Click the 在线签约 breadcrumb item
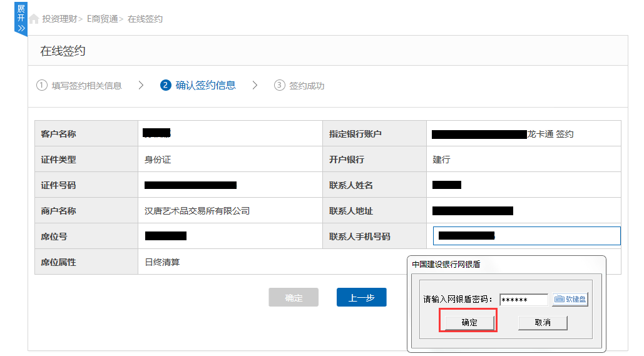 pyautogui.click(x=145, y=19)
